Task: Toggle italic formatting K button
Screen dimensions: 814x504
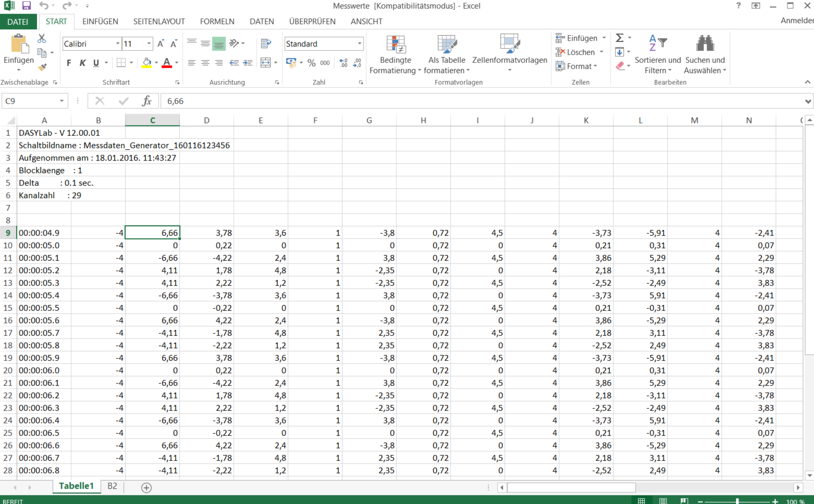Action: (x=82, y=63)
